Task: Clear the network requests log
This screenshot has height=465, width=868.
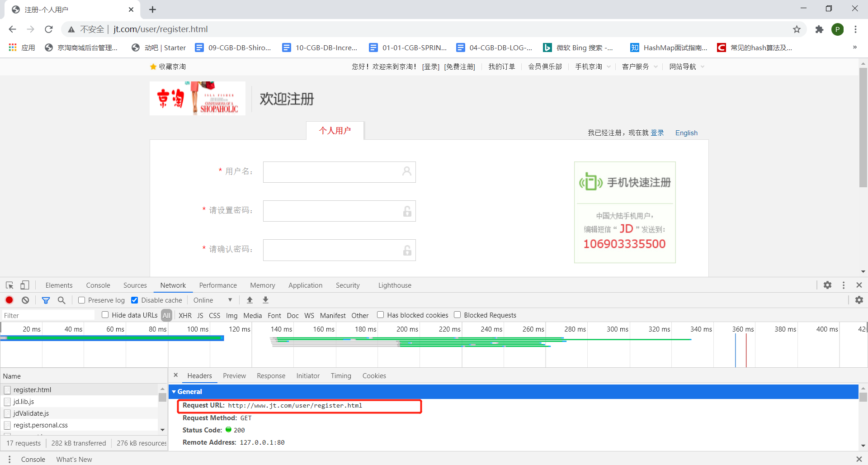Action: coord(25,300)
